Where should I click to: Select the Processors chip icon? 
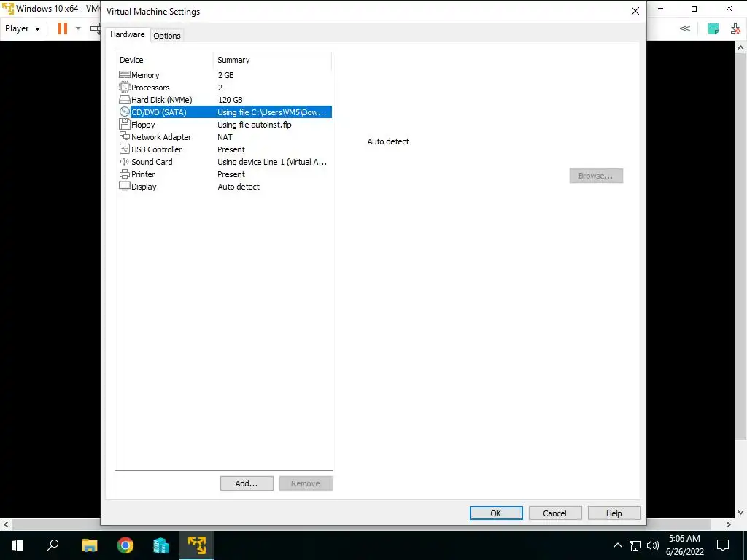pos(124,87)
